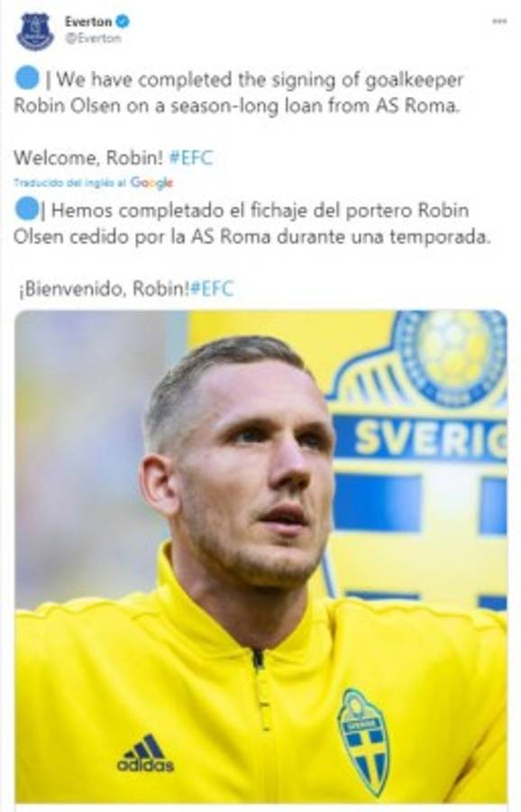Click the Everton club crest avatar
Image resolution: width=521 pixels, height=812 pixels.
pos(35,31)
